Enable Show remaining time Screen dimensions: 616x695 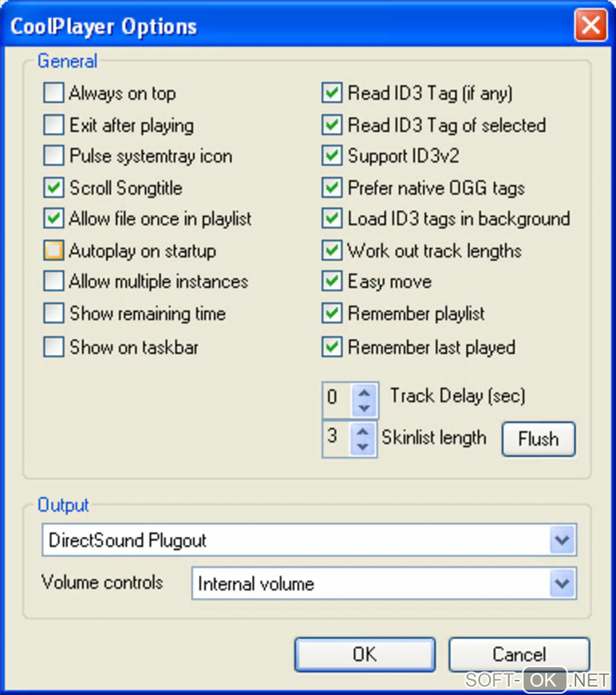click(54, 314)
